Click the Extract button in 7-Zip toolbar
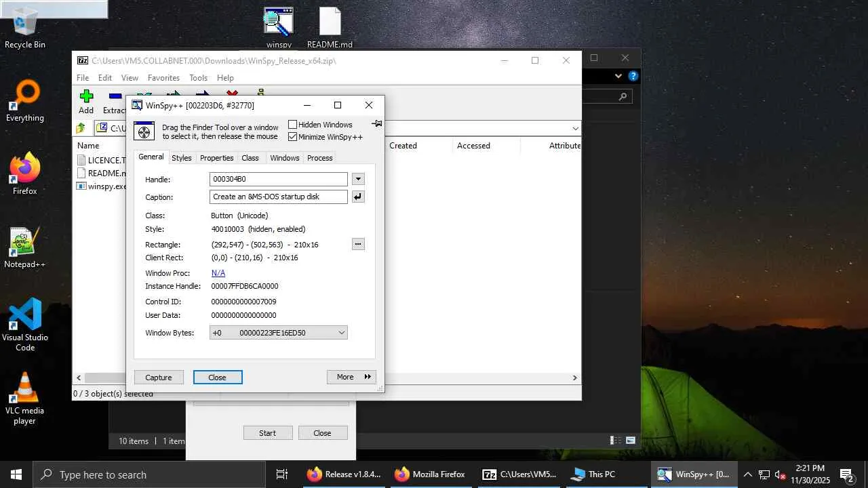 click(114, 102)
